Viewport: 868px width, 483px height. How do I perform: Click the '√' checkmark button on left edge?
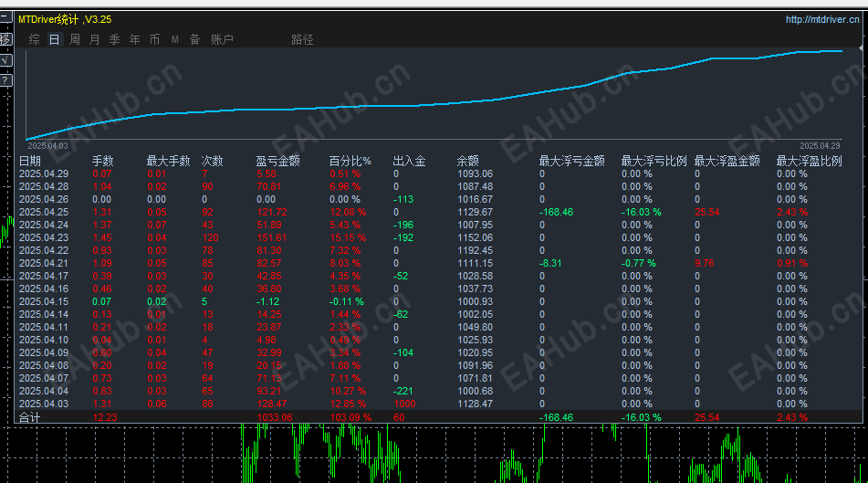5,60
